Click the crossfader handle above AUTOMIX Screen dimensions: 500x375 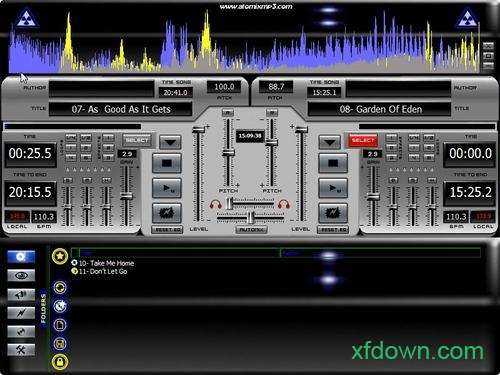click(251, 218)
